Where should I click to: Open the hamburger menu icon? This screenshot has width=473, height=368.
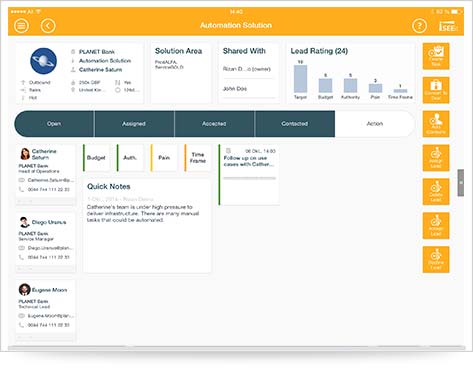tap(21, 26)
